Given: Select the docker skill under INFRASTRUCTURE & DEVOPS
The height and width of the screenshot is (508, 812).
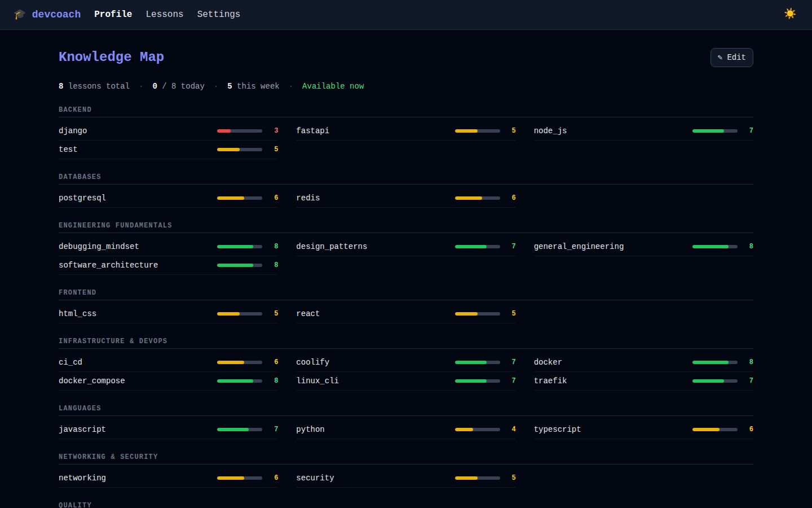Looking at the screenshot, I should pyautogui.click(x=548, y=362).
